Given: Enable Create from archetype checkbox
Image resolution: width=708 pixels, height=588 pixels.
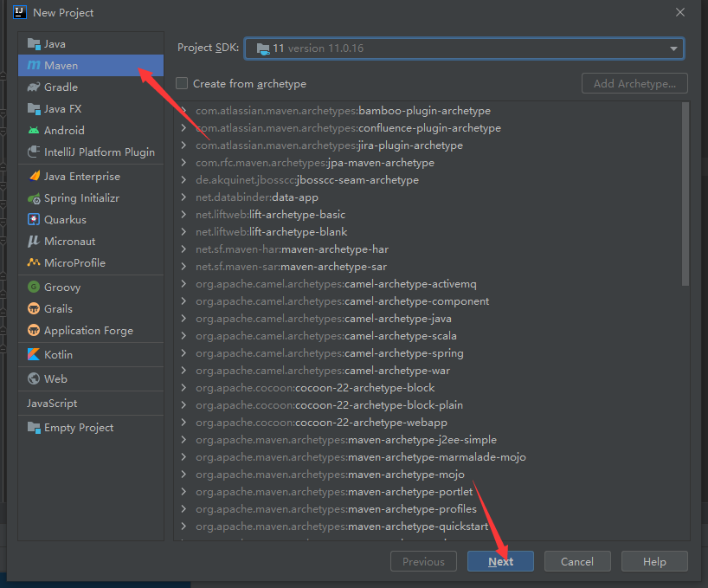Looking at the screenshot, I should click(x=182, y=83).
